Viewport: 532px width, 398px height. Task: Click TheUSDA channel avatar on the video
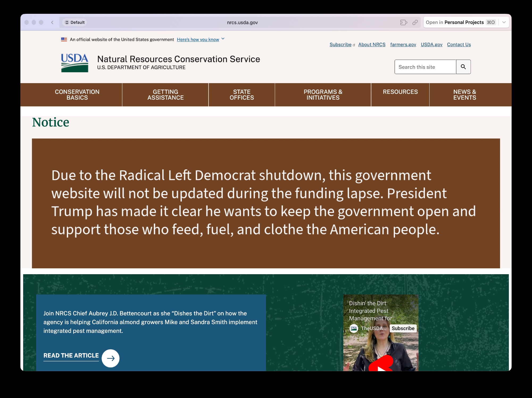(354, 328)
